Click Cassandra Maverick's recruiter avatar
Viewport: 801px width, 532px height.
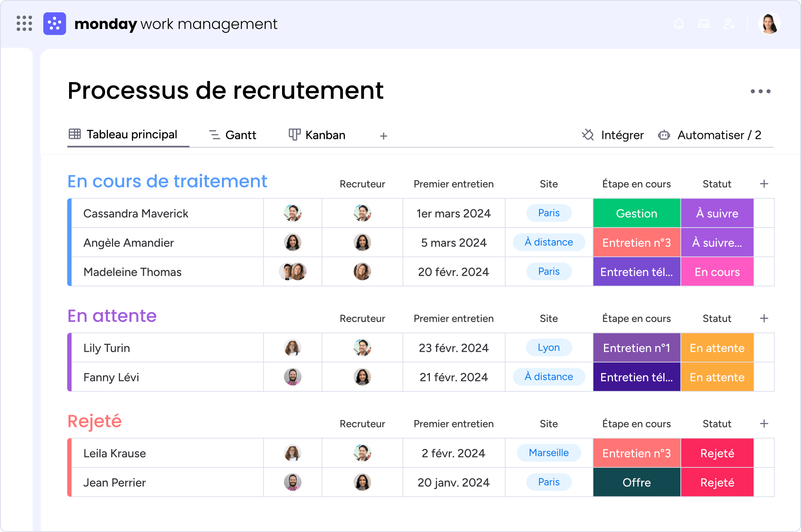362,213
